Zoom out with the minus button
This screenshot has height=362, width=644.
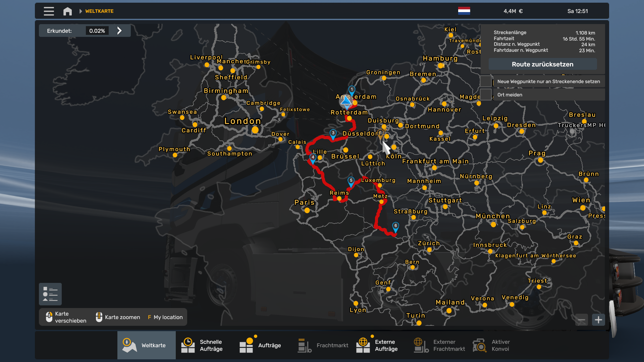tap(582, 320)
